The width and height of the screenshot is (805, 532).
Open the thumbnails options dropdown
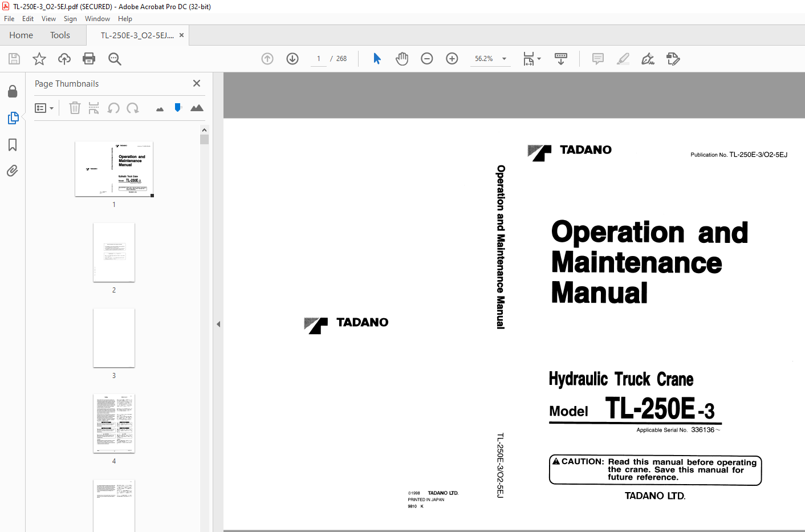tap(44, 108)
